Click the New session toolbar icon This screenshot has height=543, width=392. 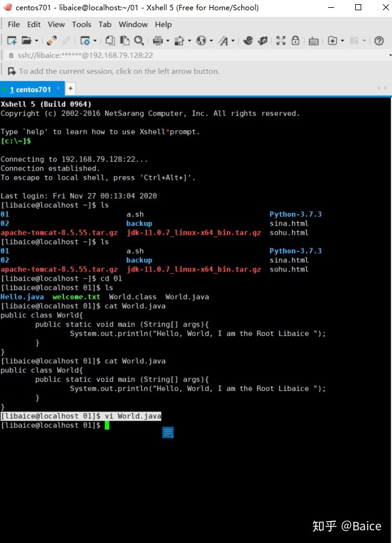12,40
